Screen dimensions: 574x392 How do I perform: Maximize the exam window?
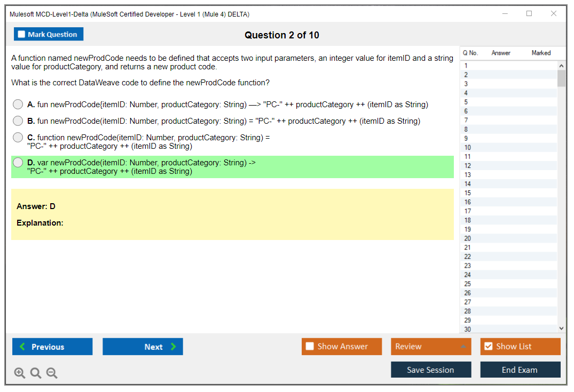pos(529,14)
